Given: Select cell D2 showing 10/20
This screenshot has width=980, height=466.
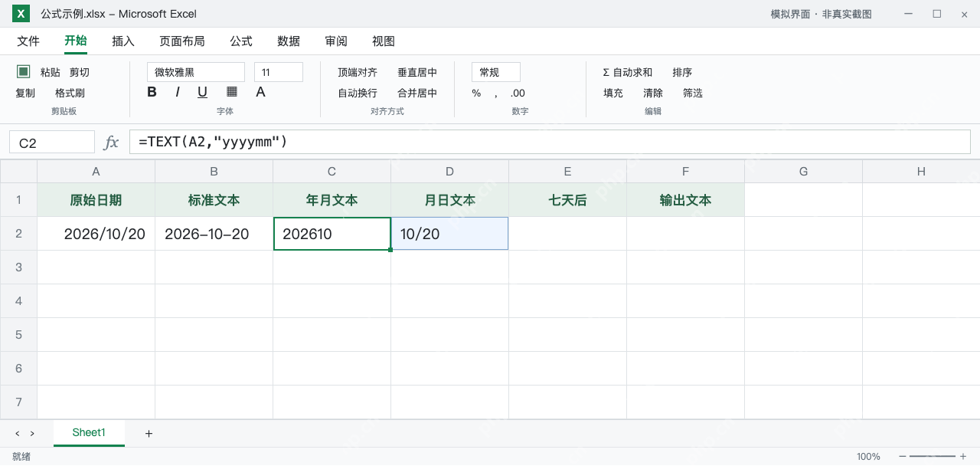Looking at the screenshot, I should pyautogui.click(x=449, y=234).
